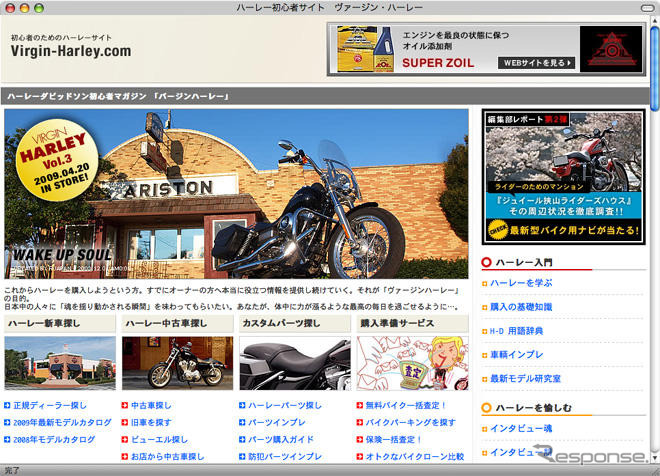Open the 正規ディーラー探し link
Screen dimensions: 660x476
click(50, 405)
